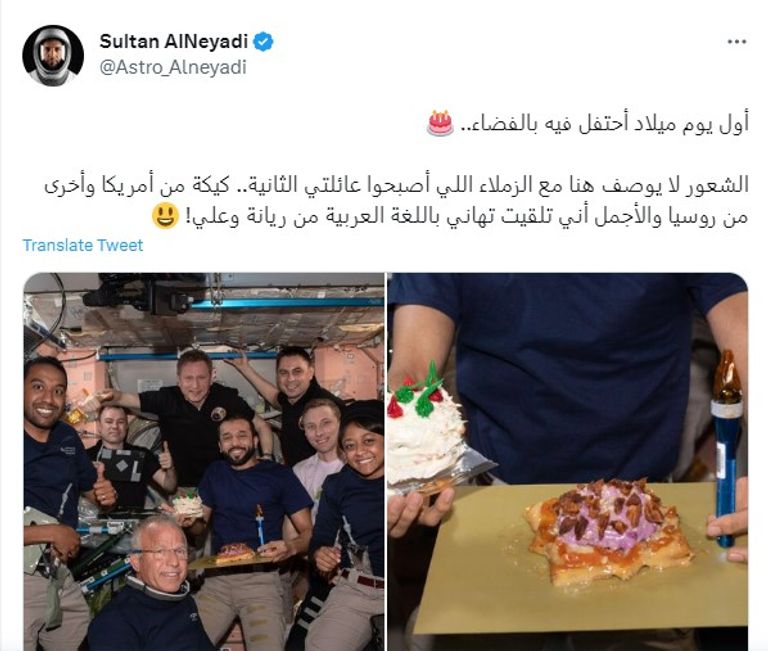Viewport: 768px width, 651px height.
Task: Click the @Astro_Alneyadi handle
Action: pyautogui.click(x=173, y=67)
